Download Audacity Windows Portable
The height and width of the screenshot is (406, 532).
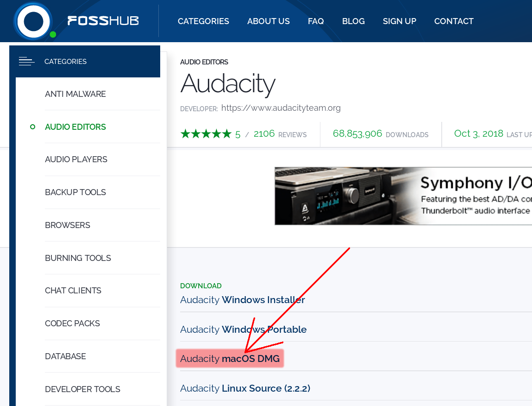tap(243, 329)
